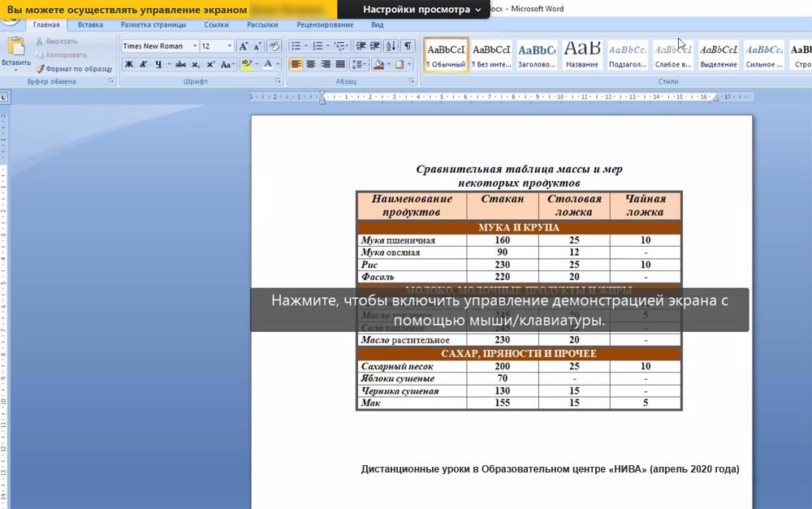812x509 pixels.
Task: Click the Paste (Вставить) clipboard icon
Action: click(x=16, y=46)
